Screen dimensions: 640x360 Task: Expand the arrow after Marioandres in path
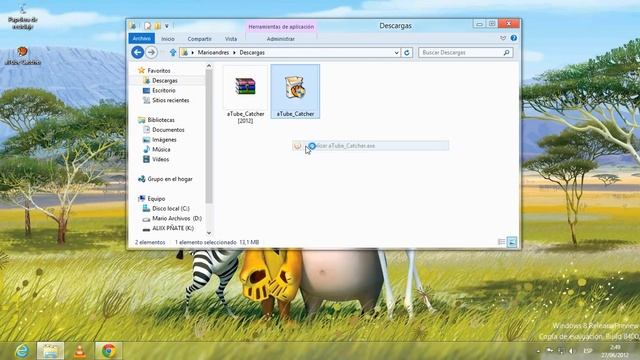pos(234,53)
